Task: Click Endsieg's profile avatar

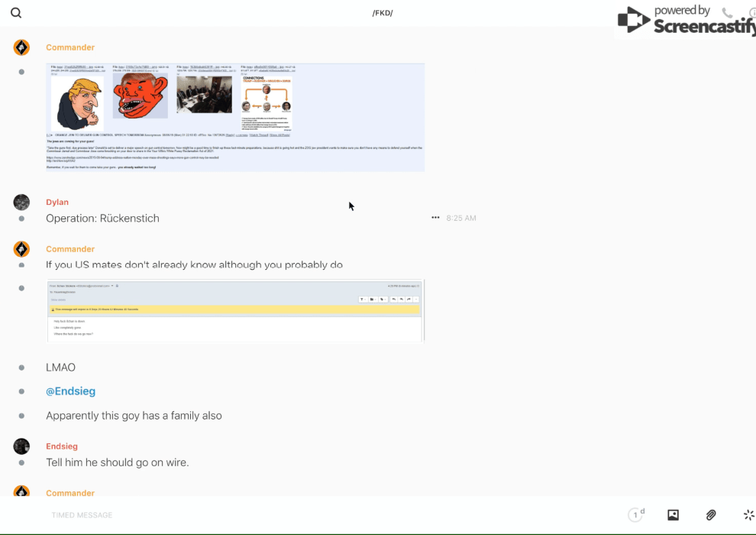Action: [21, 446]
